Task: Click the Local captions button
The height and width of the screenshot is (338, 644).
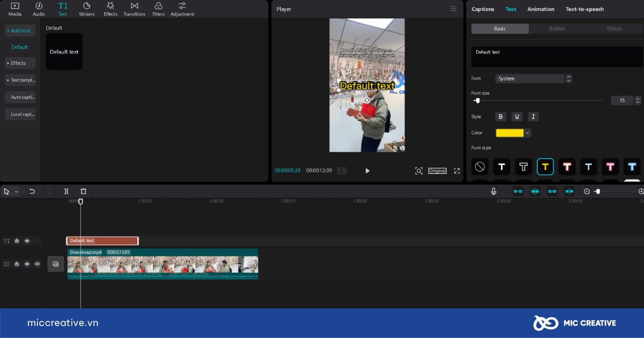Action: point(20,114)
